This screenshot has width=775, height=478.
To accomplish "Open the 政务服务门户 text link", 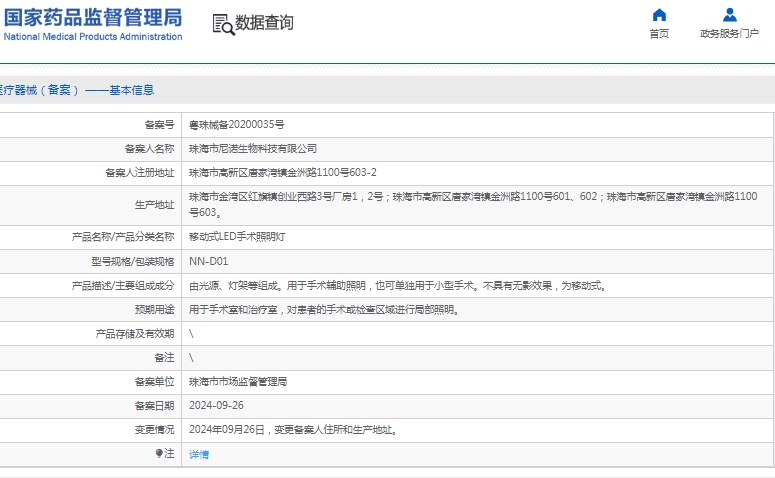I will (730, 34).
